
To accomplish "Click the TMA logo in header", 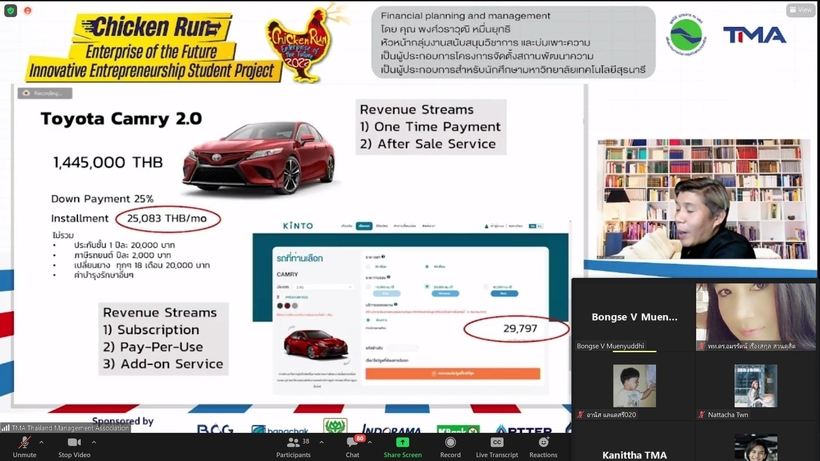I will point(755,35).
